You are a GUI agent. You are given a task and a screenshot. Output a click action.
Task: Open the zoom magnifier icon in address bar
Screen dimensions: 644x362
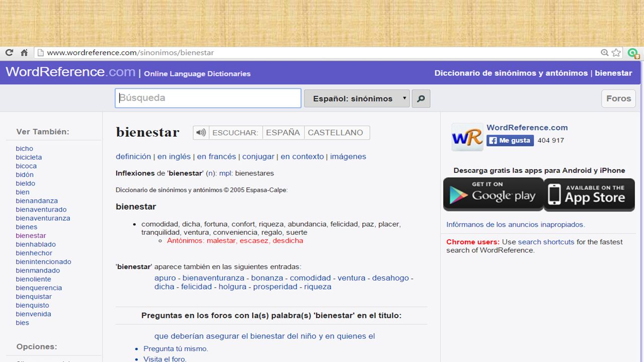(605, 53)
